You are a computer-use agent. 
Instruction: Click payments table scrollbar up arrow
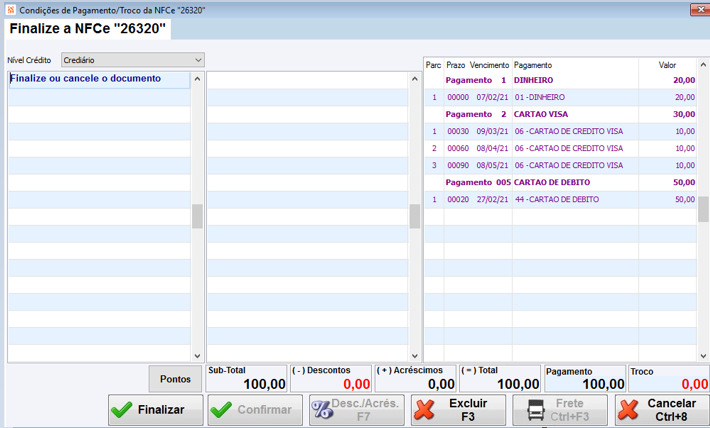click(x=703, y=65)
